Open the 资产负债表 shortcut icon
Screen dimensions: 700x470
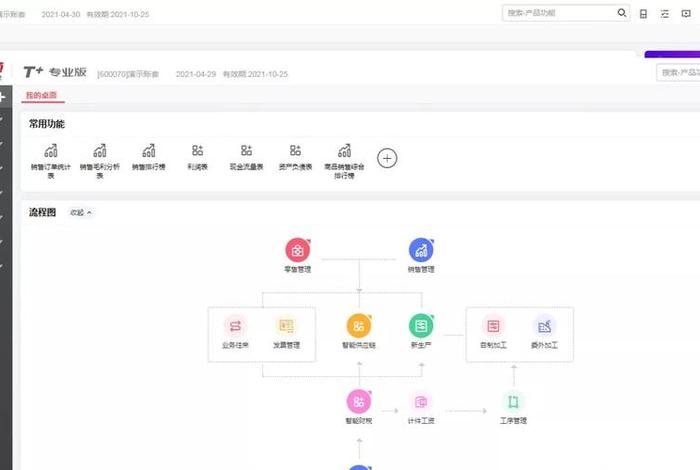coord(295,150)
